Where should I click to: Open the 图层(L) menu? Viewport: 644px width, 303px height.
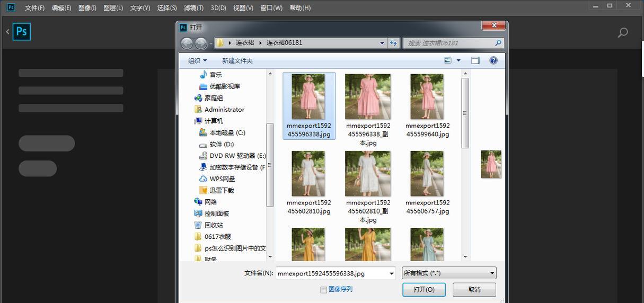click(x=113, y=8)
